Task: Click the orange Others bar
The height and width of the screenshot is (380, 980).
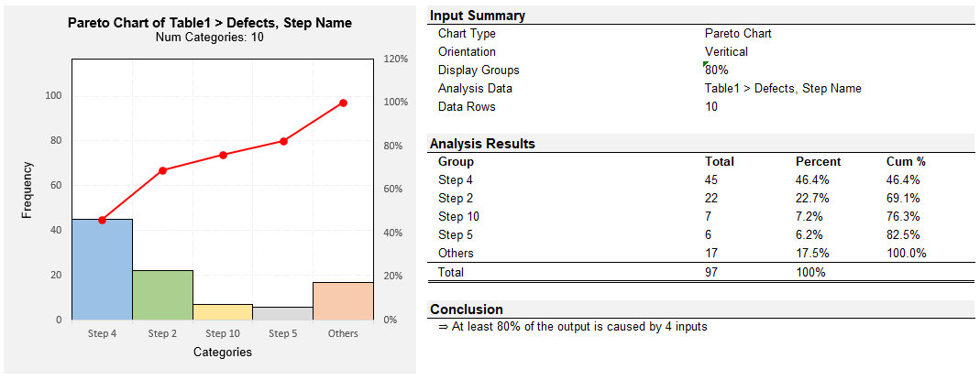Action: pos(343,301)
